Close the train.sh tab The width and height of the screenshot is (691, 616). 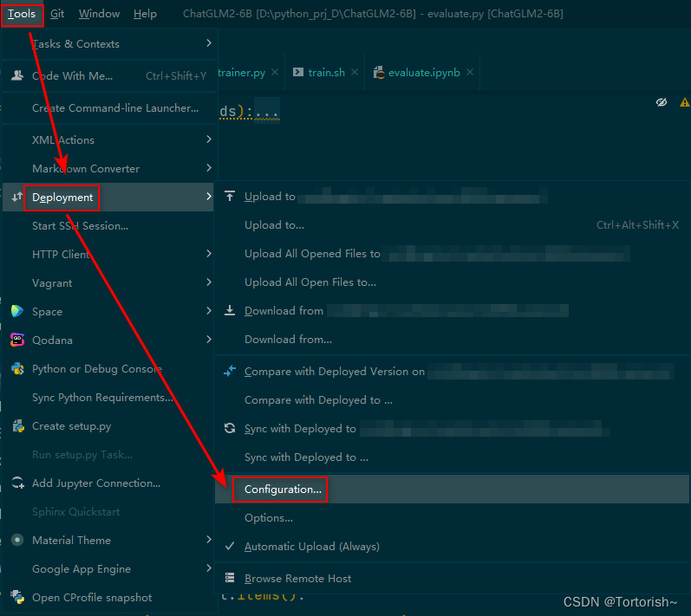(x=355, y=72)
